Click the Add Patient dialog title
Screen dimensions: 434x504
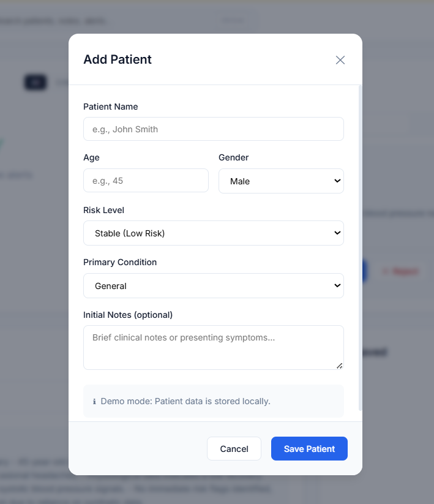118,59
